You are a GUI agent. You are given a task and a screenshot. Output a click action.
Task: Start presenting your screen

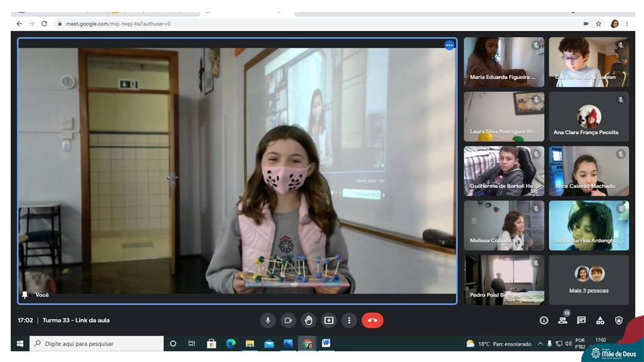point(329,320)
